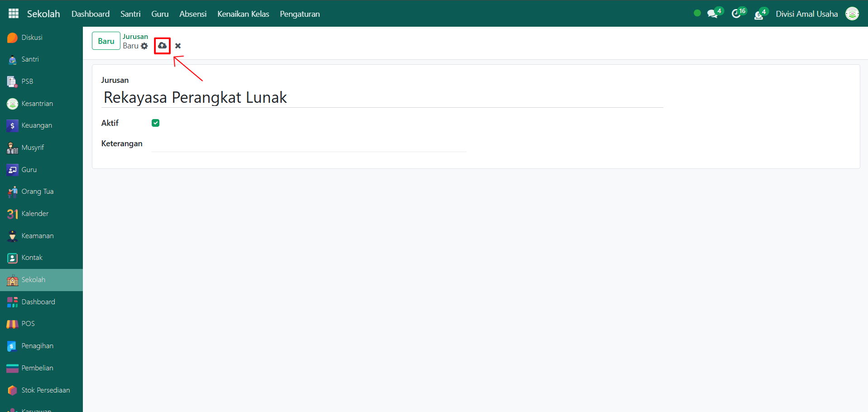Discard changes with the X icon

(x=178, y=46)
